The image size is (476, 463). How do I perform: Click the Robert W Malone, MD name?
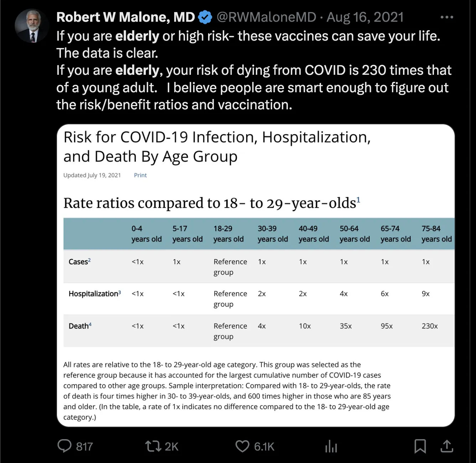pos(125,17)
